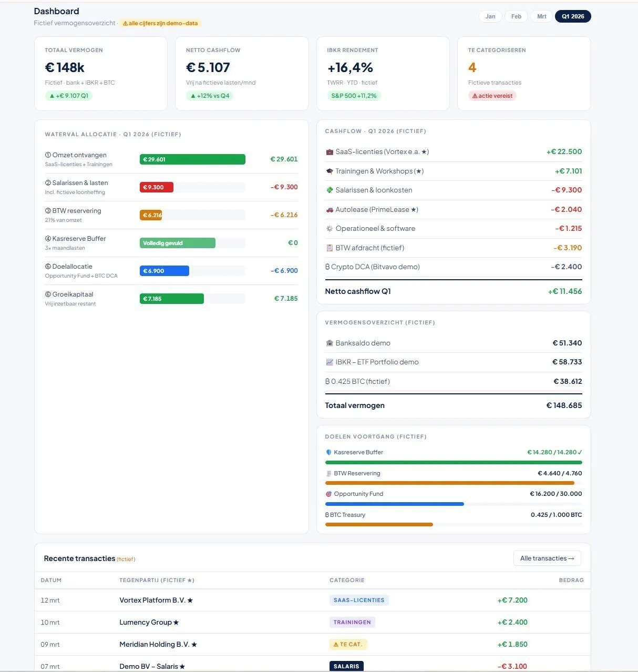Click the bank icon beside Banksaldo demo
This screenshot has width=638, height=672.
pyautogui.click(x=330, y=343)
